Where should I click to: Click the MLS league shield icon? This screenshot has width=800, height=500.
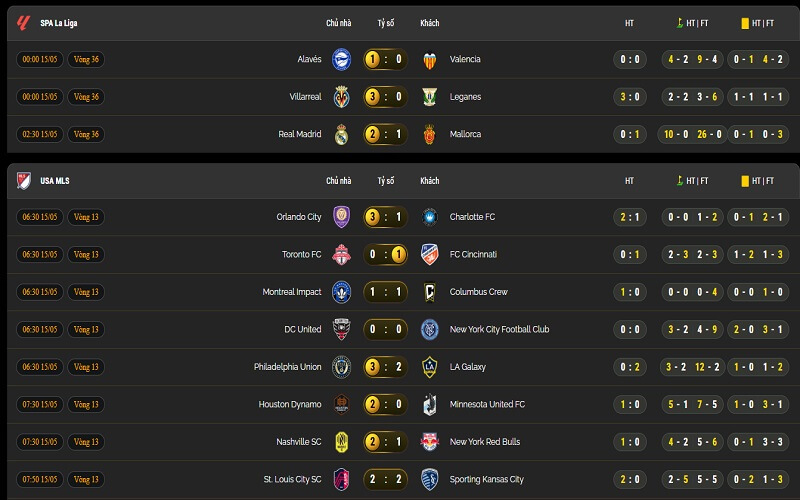(x=23, y=181)
